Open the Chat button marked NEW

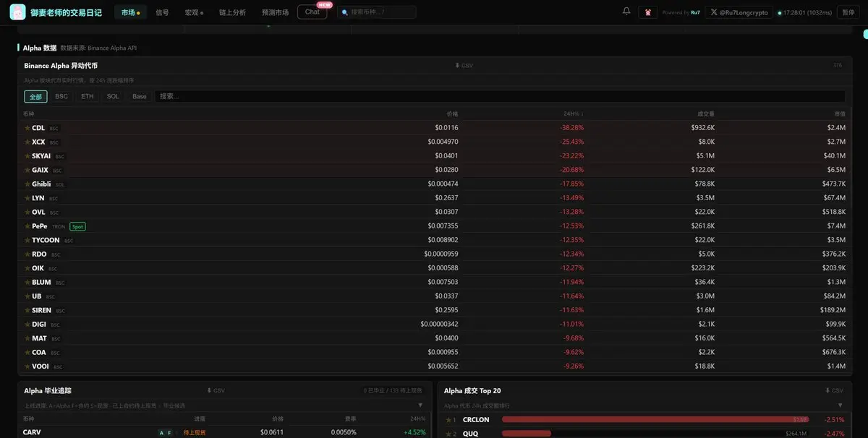(312, 12)
